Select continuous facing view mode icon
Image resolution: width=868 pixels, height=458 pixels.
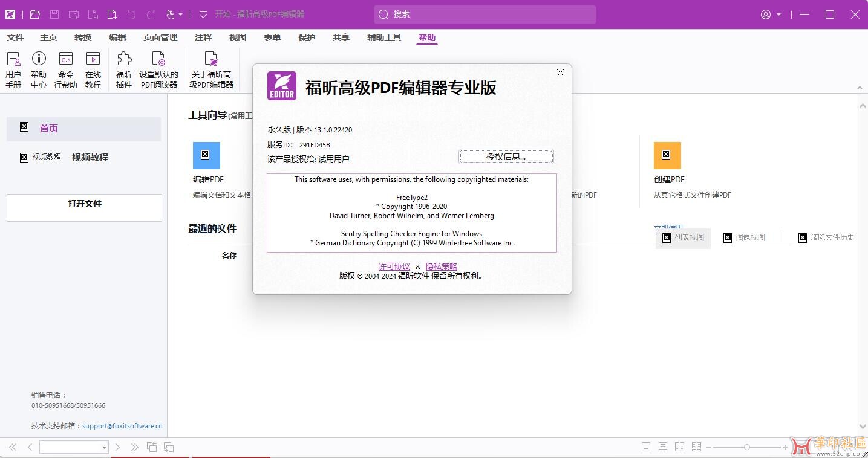tap(697, 447)
